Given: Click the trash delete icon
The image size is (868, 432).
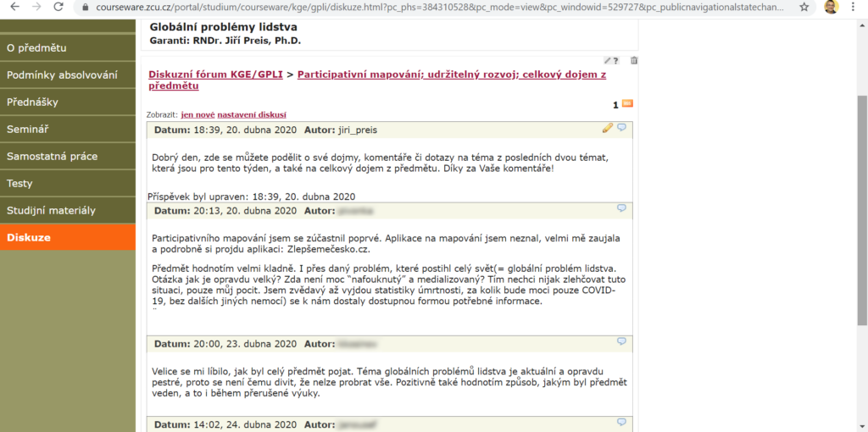Looking at the screenshot, I should click(x=634, y=60).
